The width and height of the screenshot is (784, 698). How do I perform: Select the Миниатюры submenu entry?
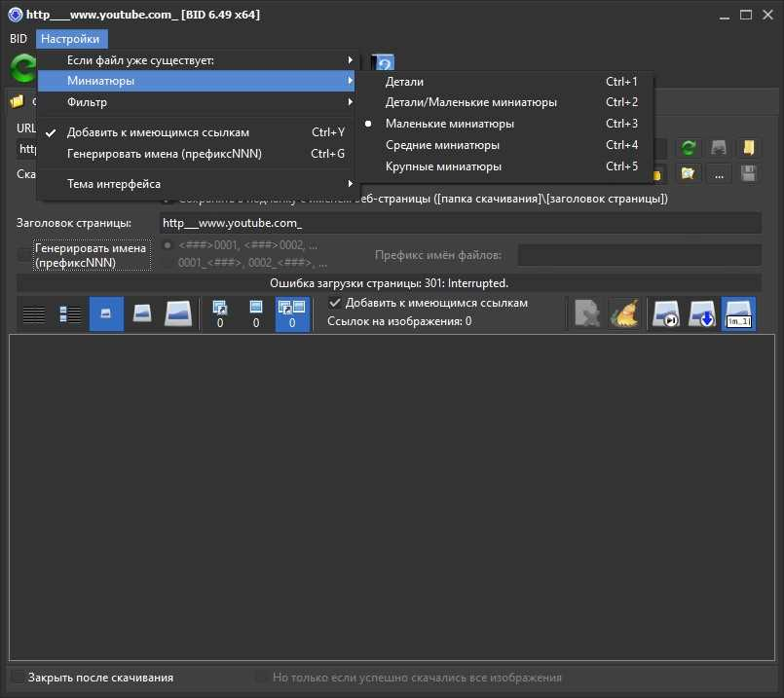[196, 81]
